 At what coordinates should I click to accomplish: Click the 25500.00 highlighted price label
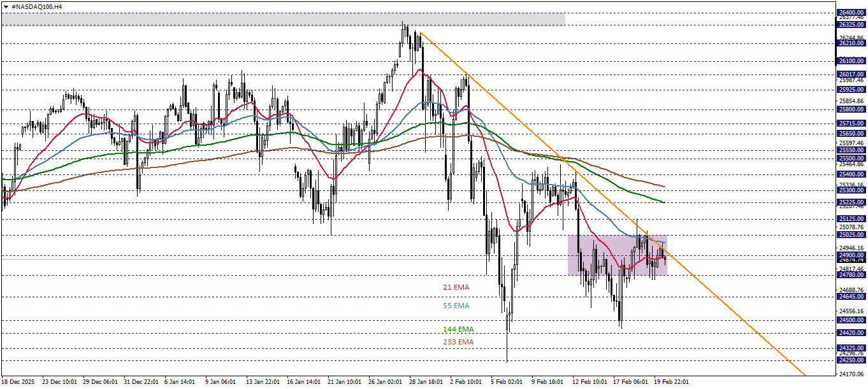850,157
